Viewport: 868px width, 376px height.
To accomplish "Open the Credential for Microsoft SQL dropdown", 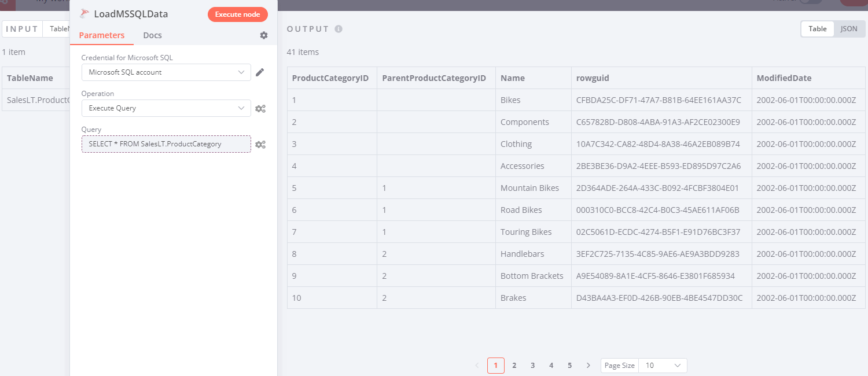I will 166,72.
